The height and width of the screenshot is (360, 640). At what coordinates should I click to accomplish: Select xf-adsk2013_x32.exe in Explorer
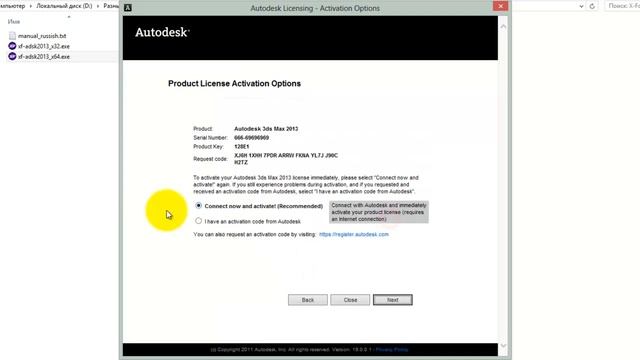(44, 46)
